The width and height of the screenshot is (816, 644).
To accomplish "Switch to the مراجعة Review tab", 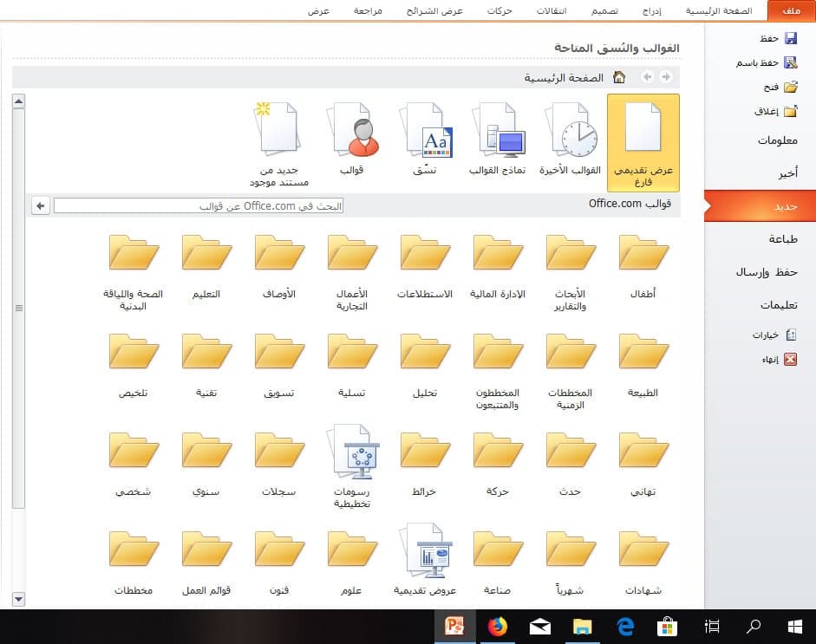I will 368,10.
